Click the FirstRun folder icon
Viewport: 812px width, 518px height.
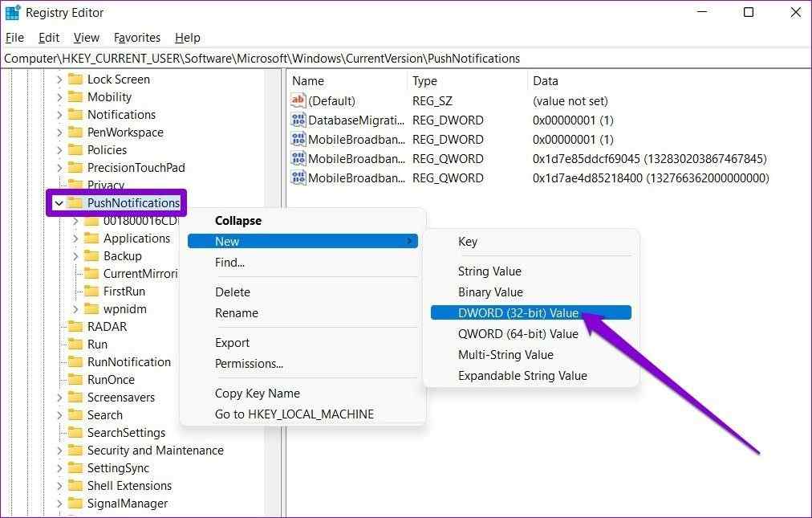pos(91,291)
